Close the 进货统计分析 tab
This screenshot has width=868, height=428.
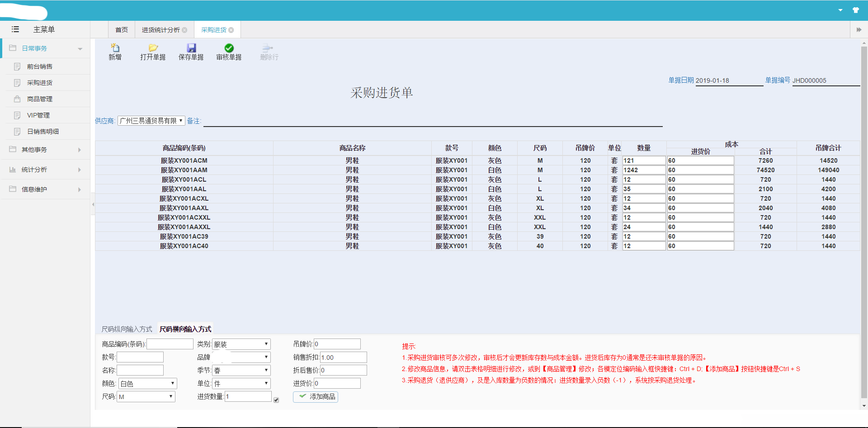pos(184,30)
